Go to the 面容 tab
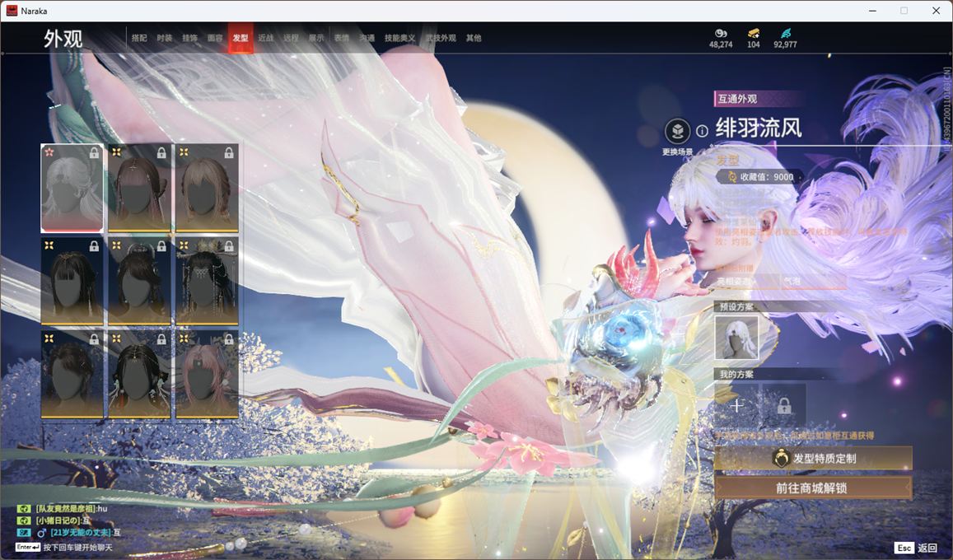953x560 pixels. [215, 38]
